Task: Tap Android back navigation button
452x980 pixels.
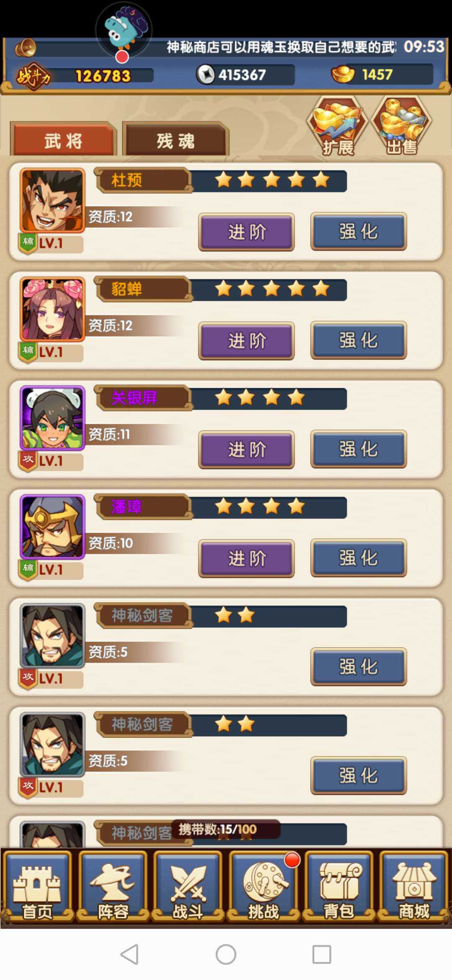Action: (x=129, y=954)
